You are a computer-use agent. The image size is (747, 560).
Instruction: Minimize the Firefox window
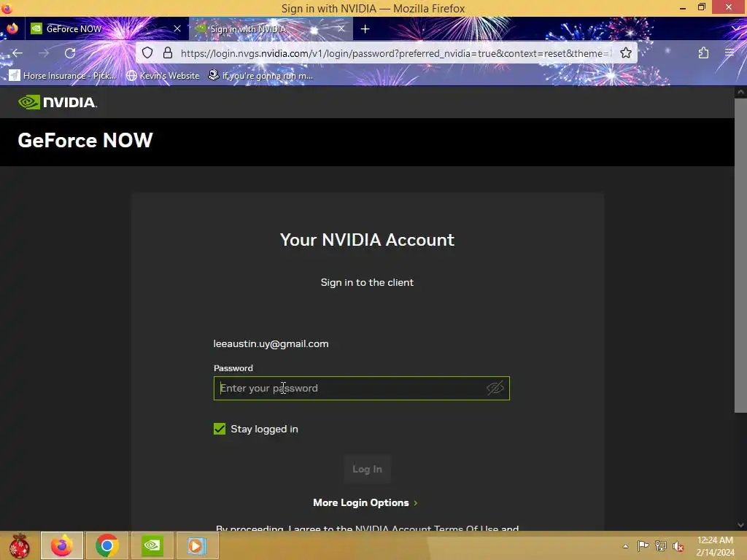coord(682,7)
